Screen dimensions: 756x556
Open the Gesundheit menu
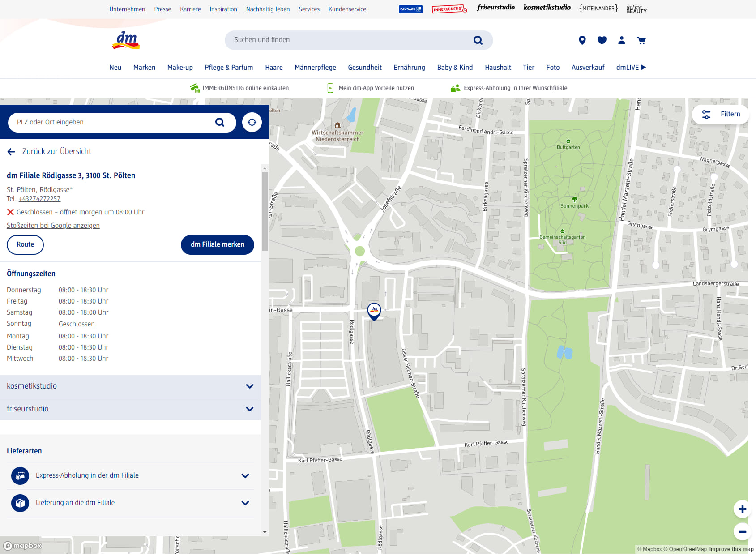click(365, 68)
